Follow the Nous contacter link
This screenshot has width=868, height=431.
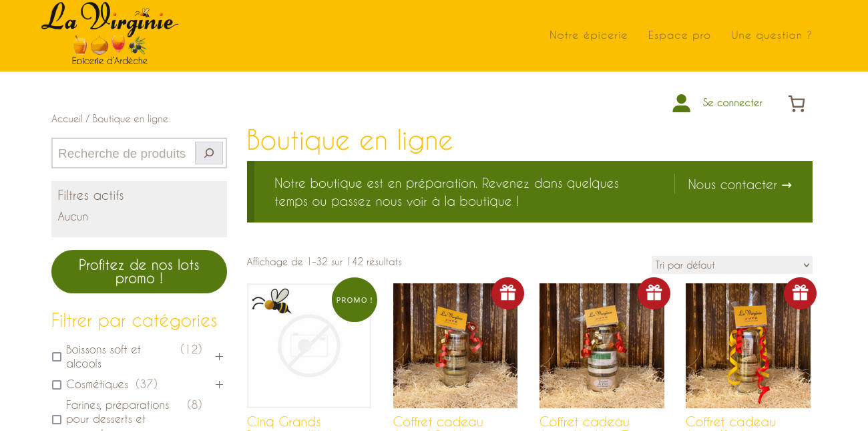(740, 184)
